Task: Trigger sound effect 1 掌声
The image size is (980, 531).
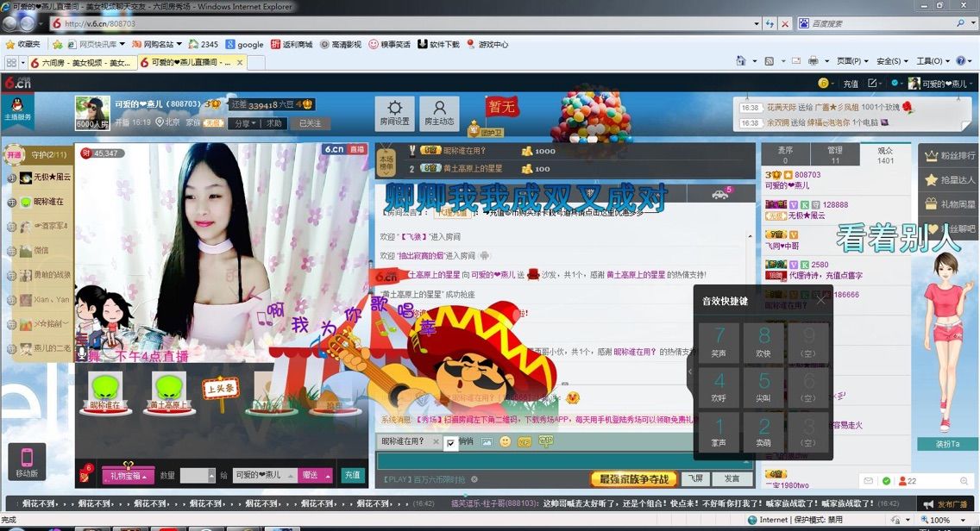Action: tap(719, 432)
